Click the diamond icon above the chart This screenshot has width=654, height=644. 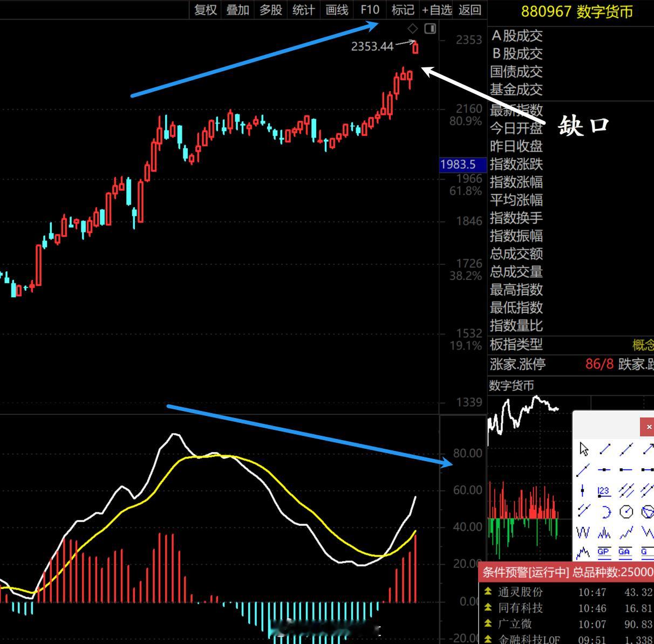(x=413, y=29)
